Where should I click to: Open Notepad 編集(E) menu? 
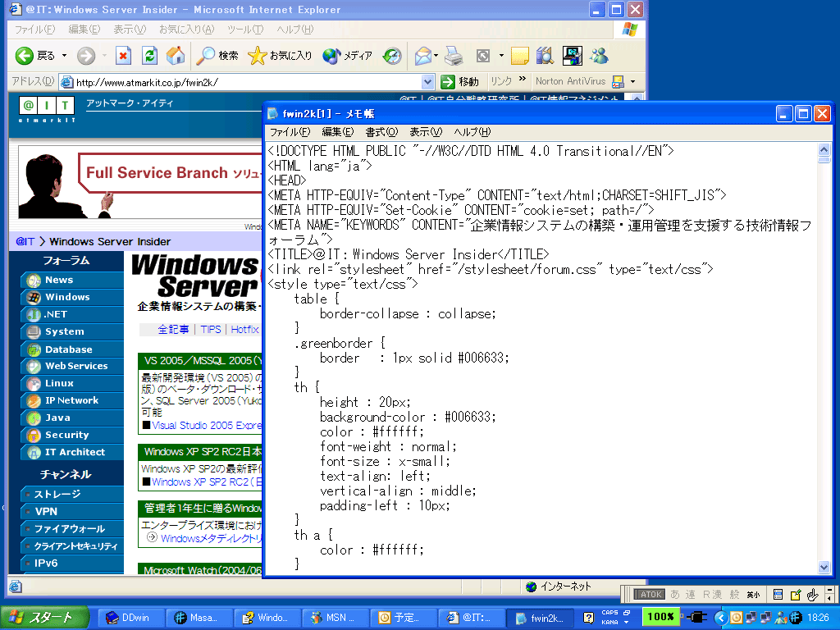pos(337,132)
